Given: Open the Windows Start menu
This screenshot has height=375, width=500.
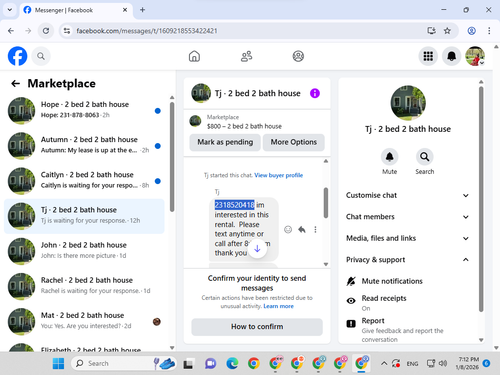Looking at the screenshot, I should coord(58,363).
